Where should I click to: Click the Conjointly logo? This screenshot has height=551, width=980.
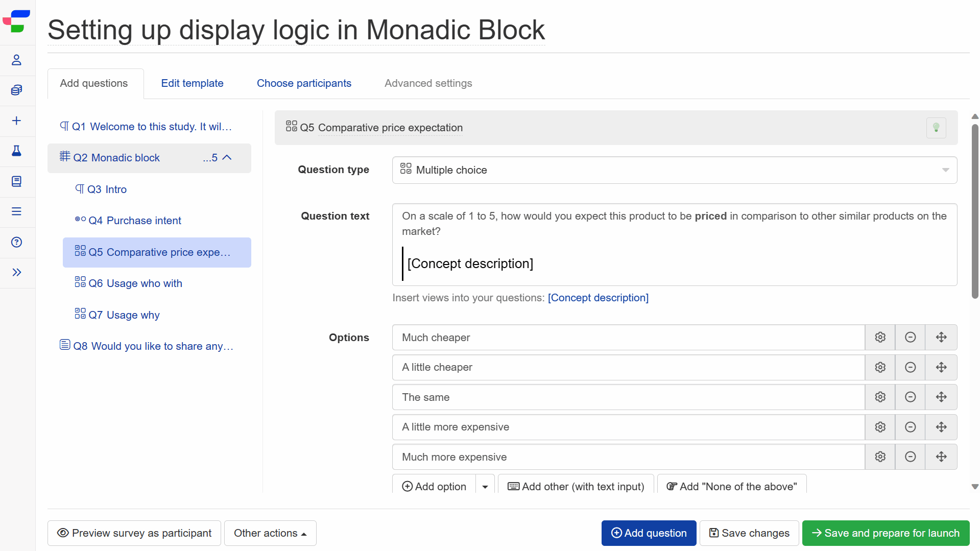tap(16, 21)
